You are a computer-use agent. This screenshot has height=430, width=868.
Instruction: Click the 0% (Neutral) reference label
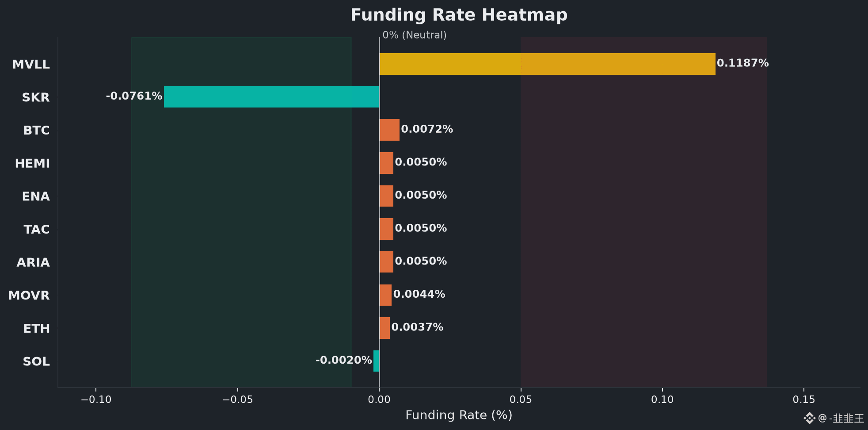[x=415, y=35]
